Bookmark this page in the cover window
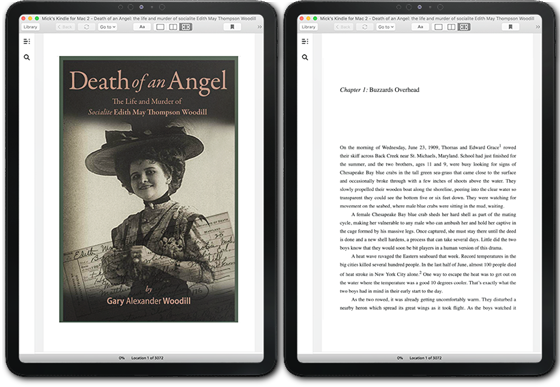Image resolution: width=560 pixels, height=387 pixels. click(232, 27)
